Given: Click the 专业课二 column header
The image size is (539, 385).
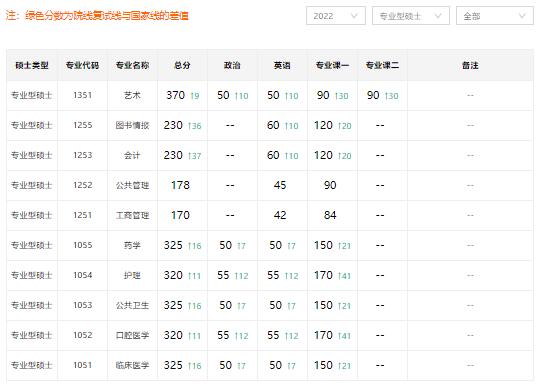Looking at the screenshot, I should point(382,65).
